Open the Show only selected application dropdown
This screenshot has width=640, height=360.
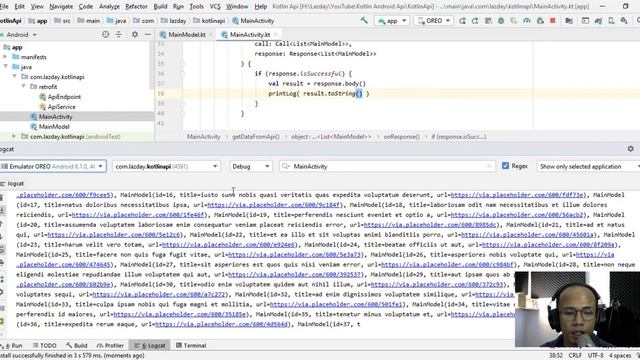(588, 166)
